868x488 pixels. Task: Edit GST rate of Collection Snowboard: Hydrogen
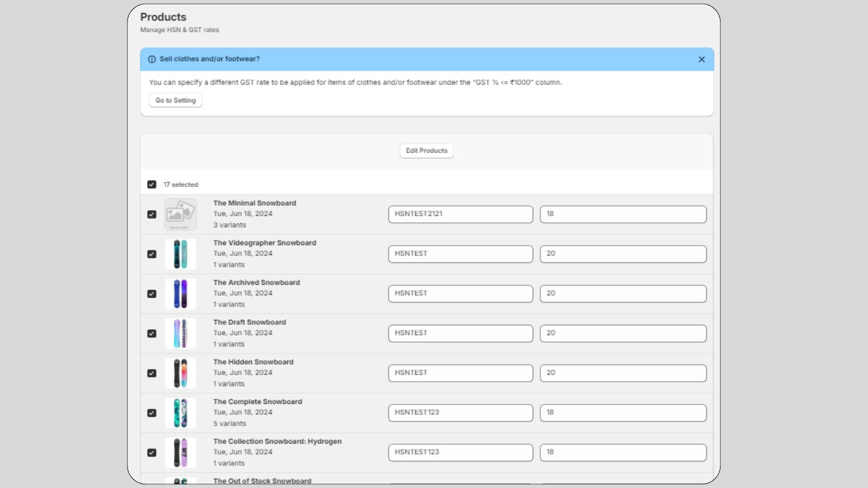point(623,452)
